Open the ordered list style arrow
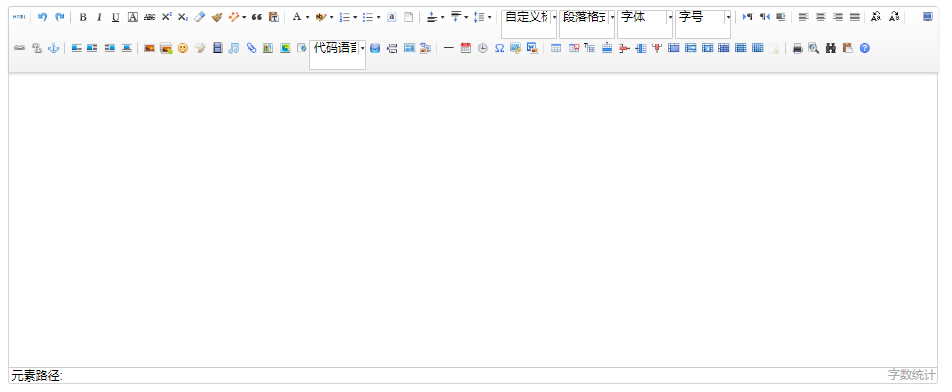This screenshot has height=392, width=952. pos(355,17)
